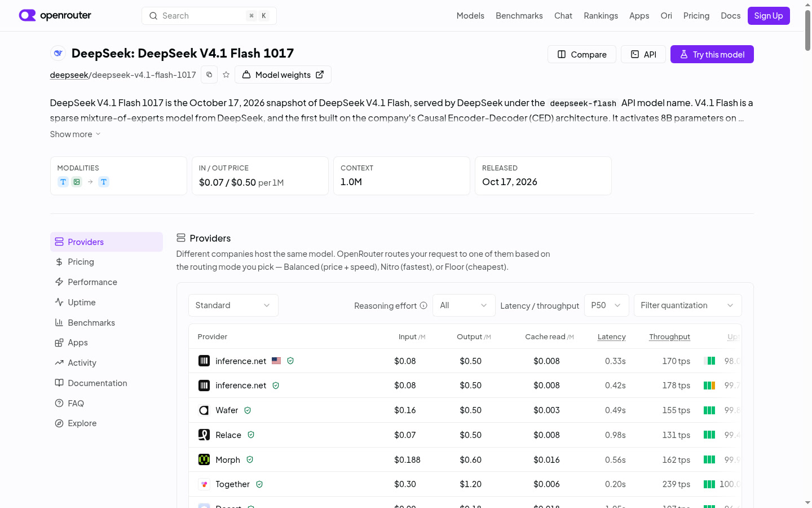This screenshot has height=508, width=812.
Task: Select Providers section in sidebar
Action: tap(107, 242)
